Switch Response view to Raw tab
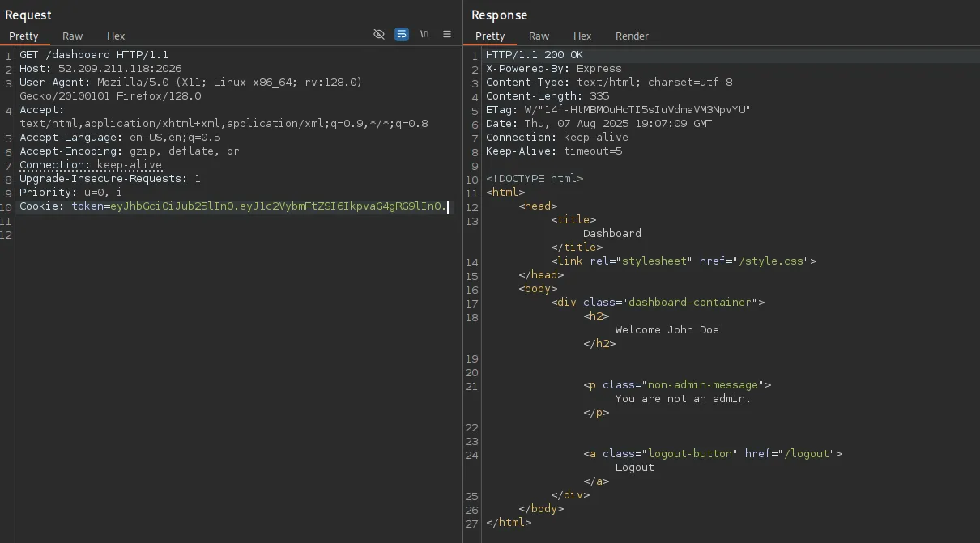Screen dimensions: 980x543 pyautogui.click(x=539, y=36)
